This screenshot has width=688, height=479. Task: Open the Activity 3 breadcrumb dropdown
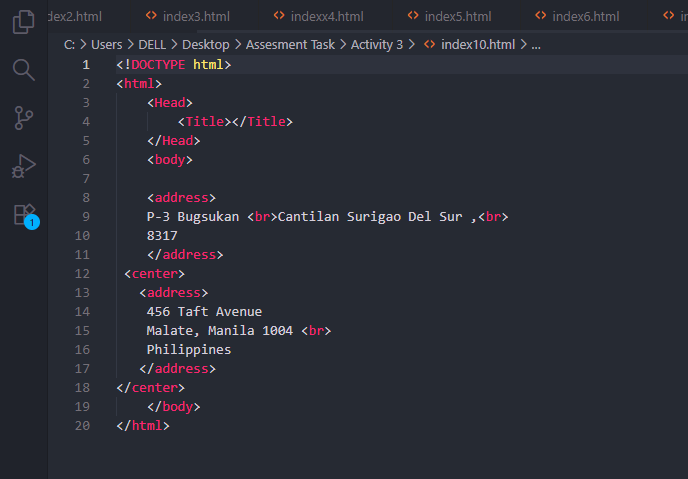tap(377, 45)
